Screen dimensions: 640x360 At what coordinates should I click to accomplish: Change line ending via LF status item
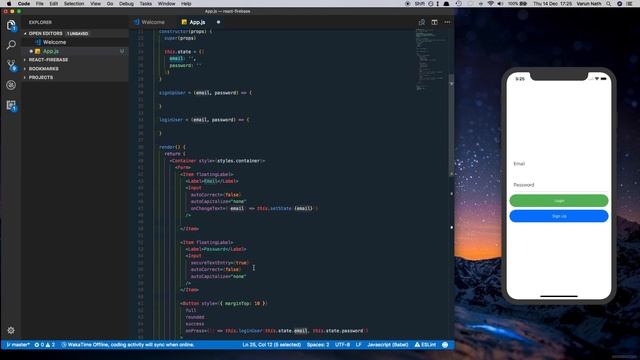pyautogui.click(x=358, y=345)
